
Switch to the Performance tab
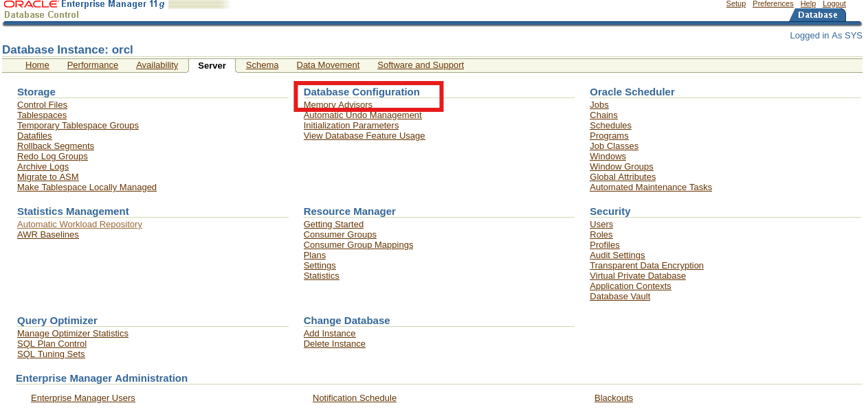[x=93, y=65]
